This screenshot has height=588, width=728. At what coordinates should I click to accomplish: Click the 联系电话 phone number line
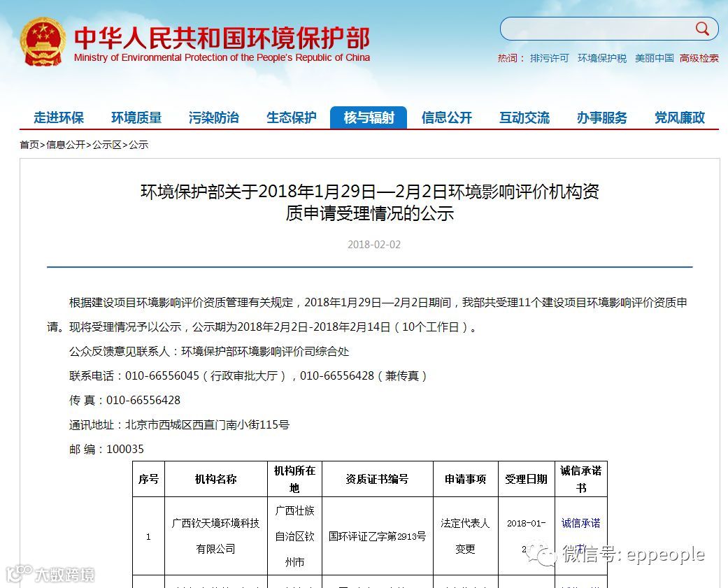pos(248,376)
